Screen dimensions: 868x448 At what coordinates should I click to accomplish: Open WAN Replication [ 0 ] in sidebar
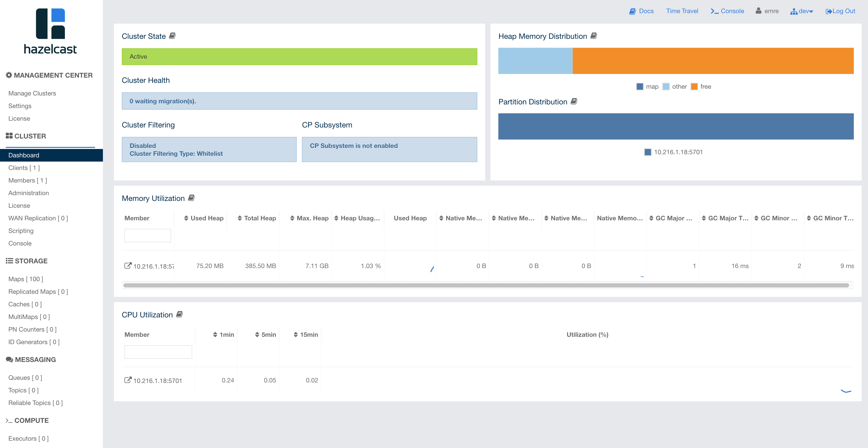click(x=38, y=218)
